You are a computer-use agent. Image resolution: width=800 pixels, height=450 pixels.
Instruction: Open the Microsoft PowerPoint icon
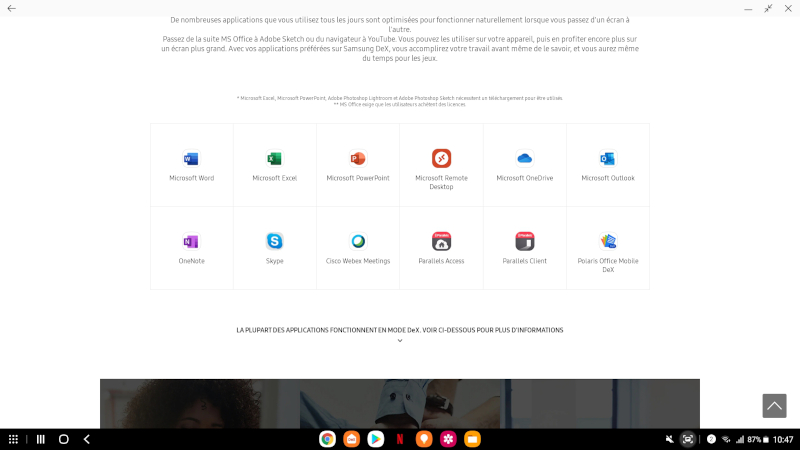click(x=358, y=159)
